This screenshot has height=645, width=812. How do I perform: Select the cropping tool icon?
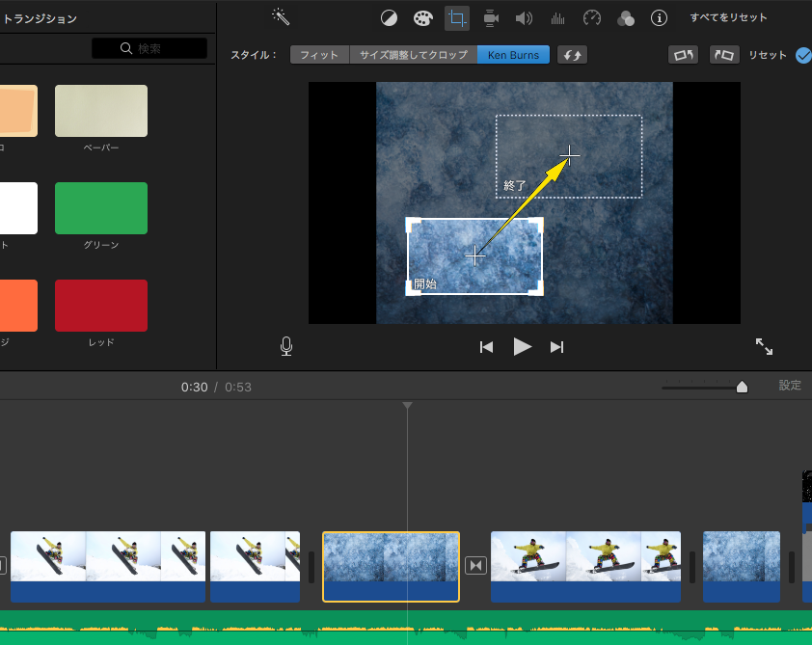click(x=457, y=18)
